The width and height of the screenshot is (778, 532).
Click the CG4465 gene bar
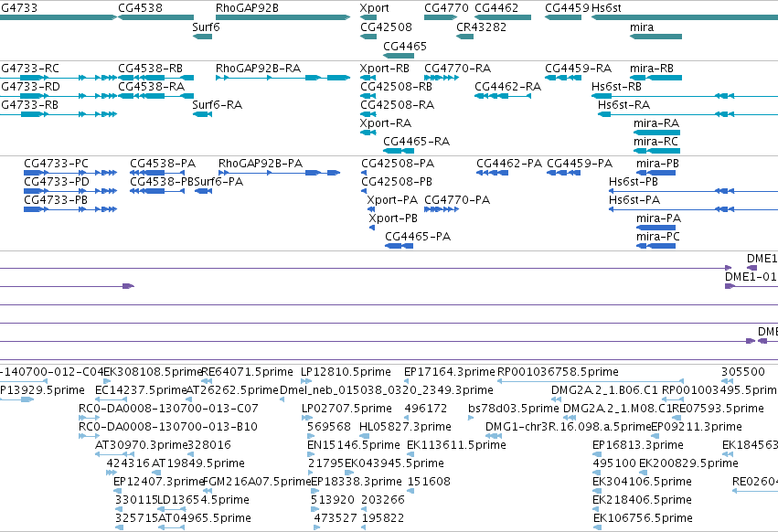tap(399, 56)
